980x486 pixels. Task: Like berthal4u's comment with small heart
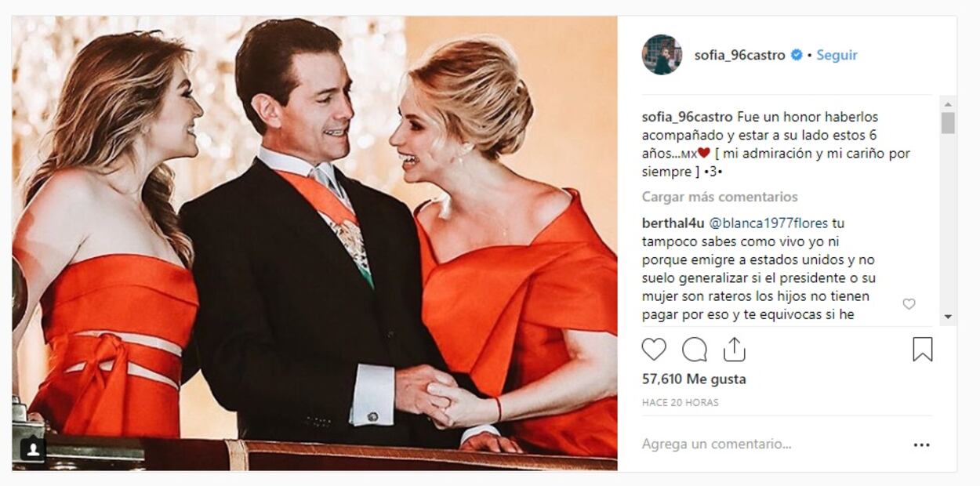(x=909, y=304)
